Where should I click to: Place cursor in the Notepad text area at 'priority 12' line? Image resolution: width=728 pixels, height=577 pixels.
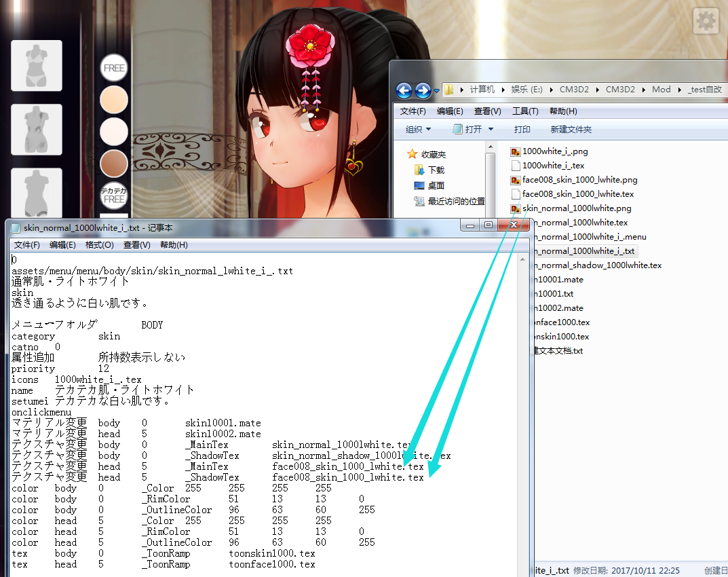pos(60,369)
